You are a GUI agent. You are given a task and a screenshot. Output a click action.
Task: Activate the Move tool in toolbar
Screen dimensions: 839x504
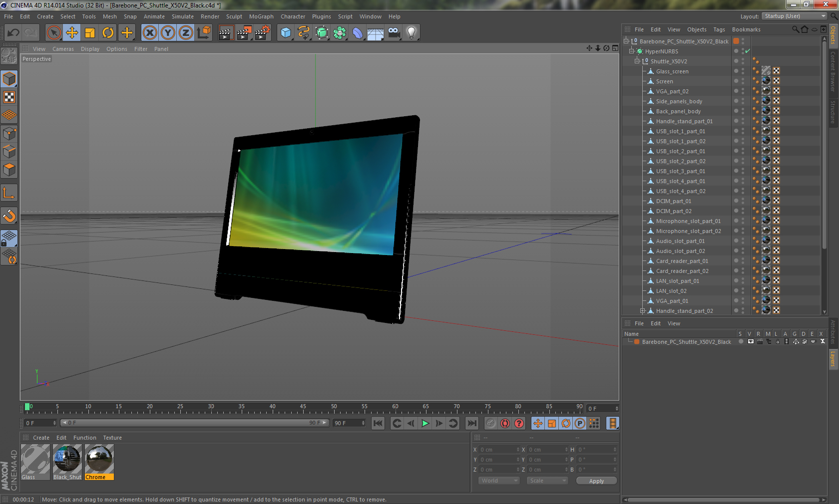pos(72,33)
